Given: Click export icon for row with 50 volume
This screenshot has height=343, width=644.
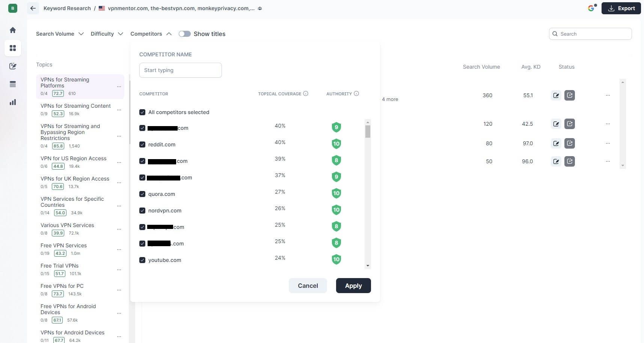Looking at the screenshot, I should (x=570, y=161).
